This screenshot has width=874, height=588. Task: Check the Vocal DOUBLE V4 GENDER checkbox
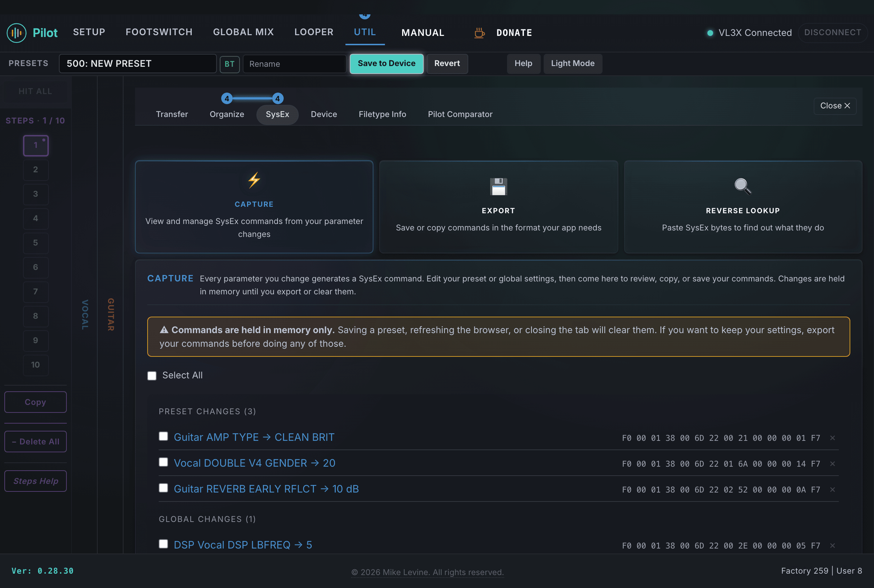click(x=163, y=462)
